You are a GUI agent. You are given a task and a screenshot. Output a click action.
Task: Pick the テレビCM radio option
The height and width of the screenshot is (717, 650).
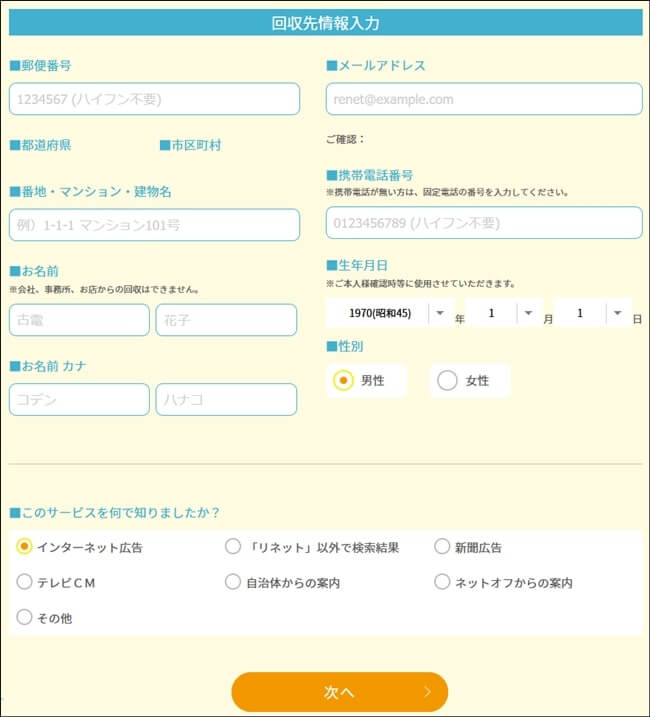(x=25, y=582)
